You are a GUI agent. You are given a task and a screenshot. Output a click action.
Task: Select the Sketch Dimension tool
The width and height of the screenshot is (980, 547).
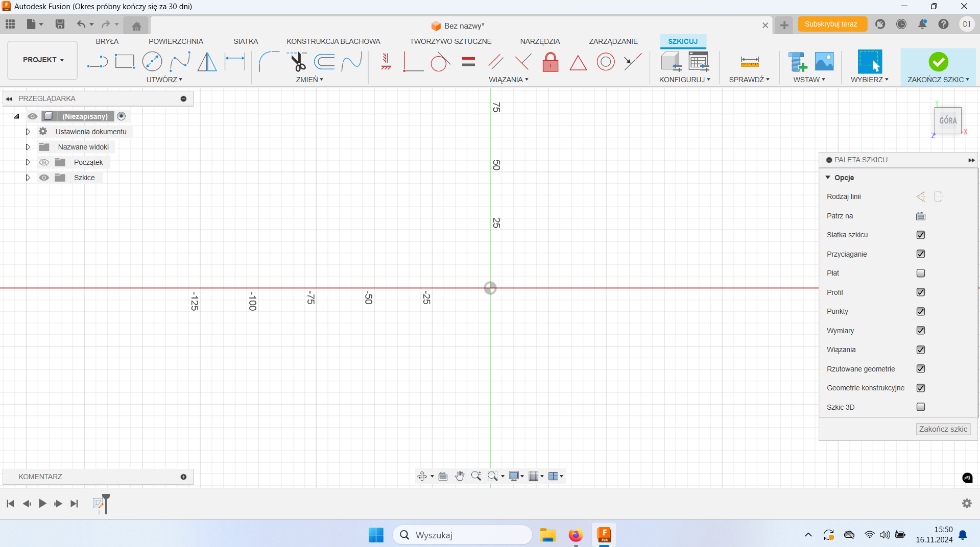tap(235, 62)
